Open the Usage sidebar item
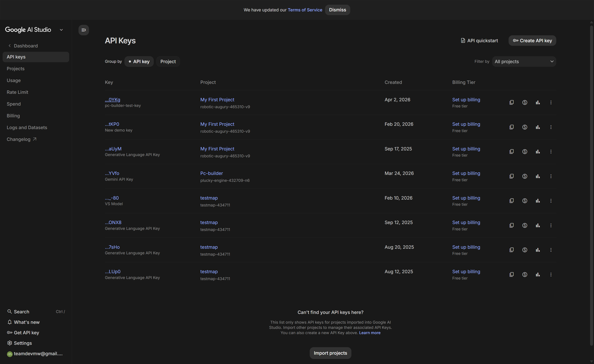The width and height of the screenshot is (594, 364). click(x=36, y=81)
